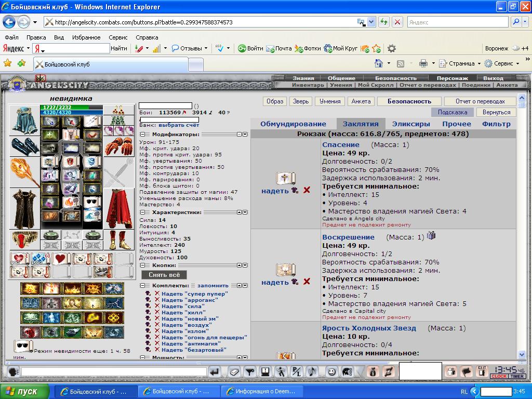Collapse the Характеристики section
The image size is (532, 399).
pyautogui.click(x=142, y=212)
